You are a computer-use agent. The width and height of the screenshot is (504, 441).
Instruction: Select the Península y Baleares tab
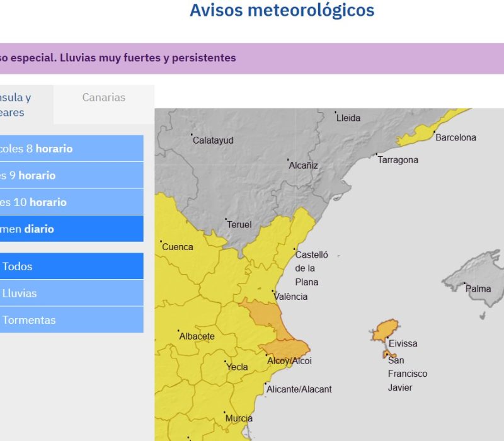pos(19,105)
